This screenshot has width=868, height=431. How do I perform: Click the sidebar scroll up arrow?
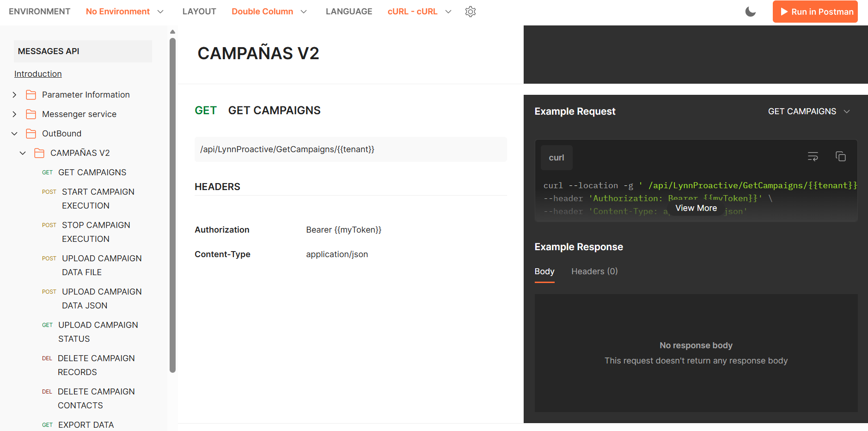[172, 32]
